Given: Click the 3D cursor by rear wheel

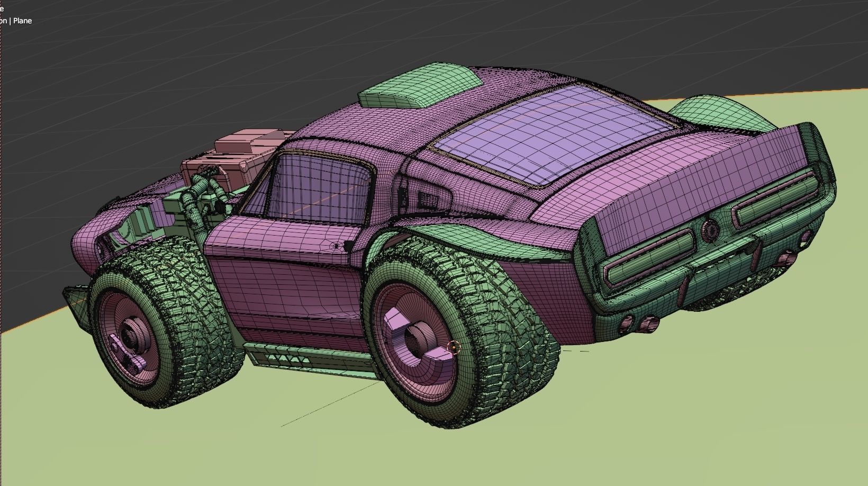Looking at the screenshot, I should 454,347.
